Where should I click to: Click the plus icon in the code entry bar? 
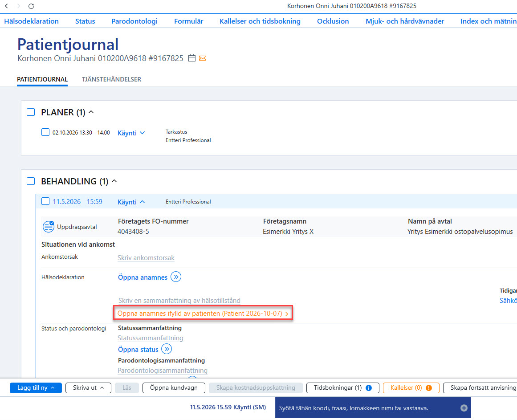(x=464, y=408)
